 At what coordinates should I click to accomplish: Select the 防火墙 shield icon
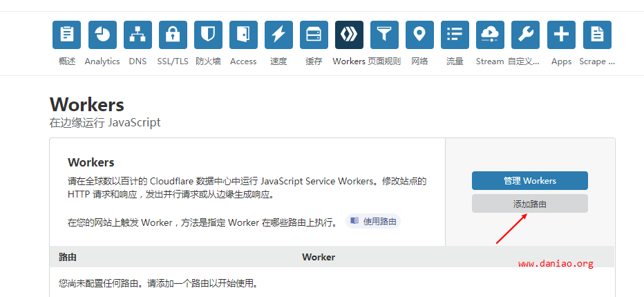(x=208, y=35)
